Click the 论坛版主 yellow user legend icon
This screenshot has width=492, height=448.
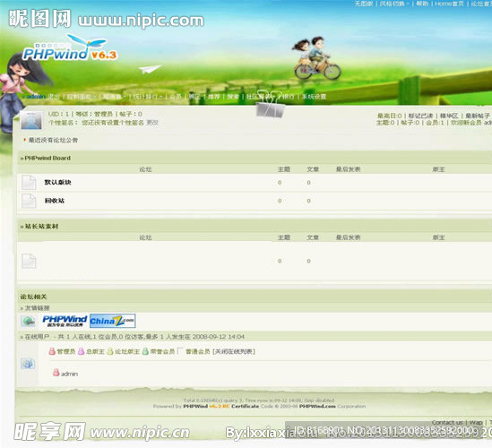[x=110, y=351]
